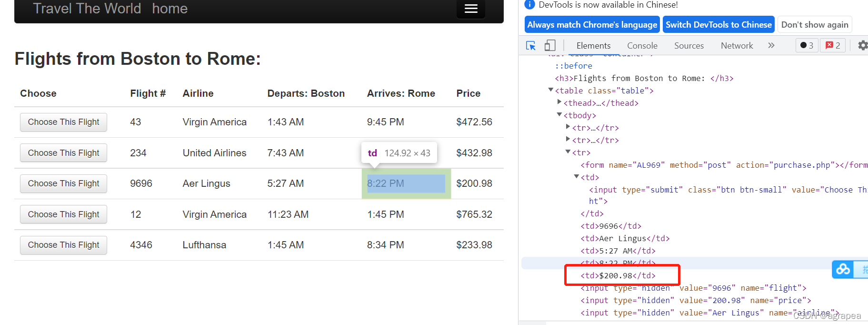Choose flight 9696 Aer Lingus

[63, 183]
